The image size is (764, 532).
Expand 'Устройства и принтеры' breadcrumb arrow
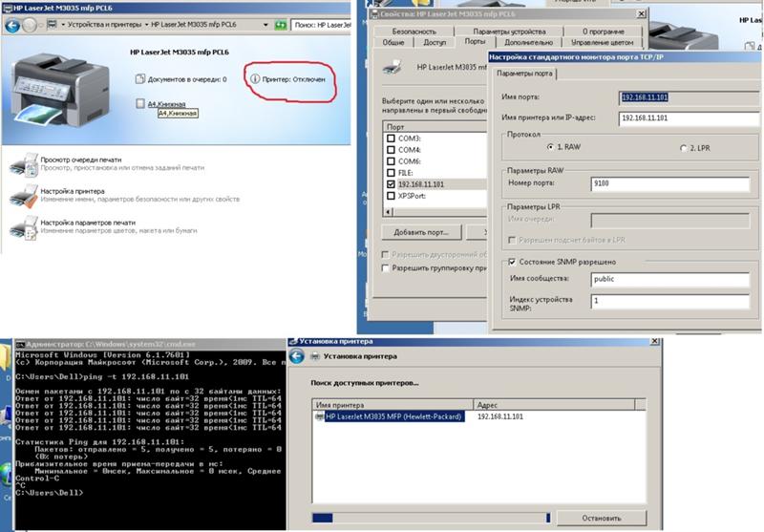[147, 25]
